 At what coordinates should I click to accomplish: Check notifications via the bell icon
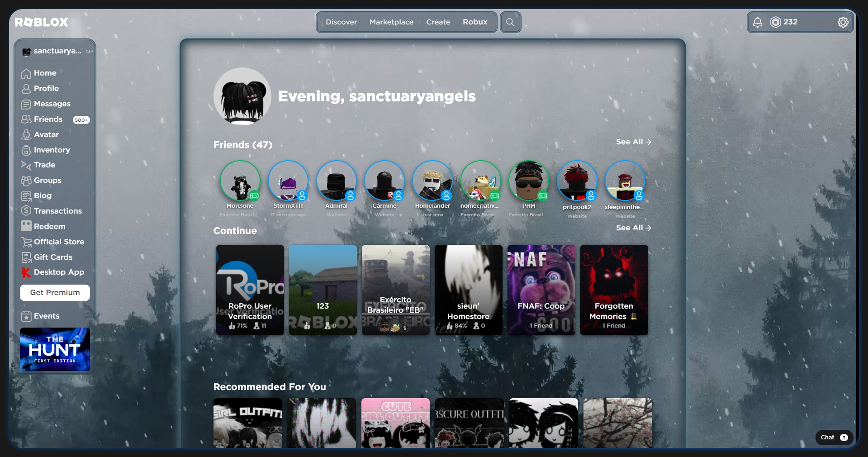tap(758, 22)
